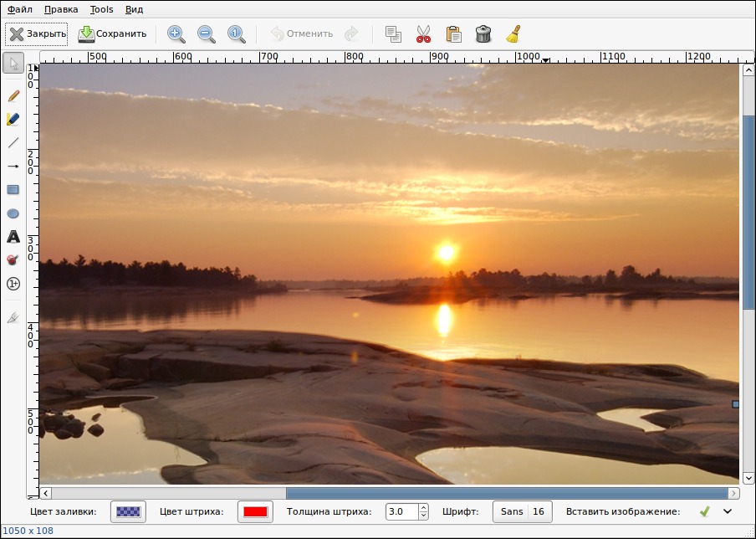
Task: Expand the Вставить изображение dropdown arrow
Action: click(x=728, y=511)
